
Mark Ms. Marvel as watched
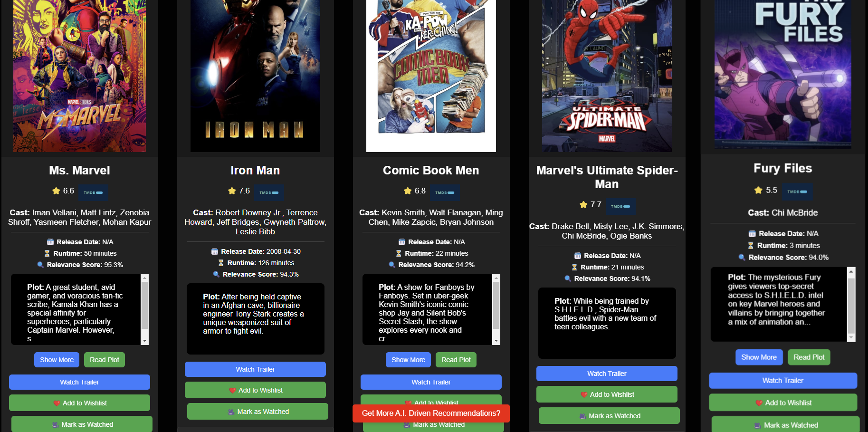(x=82, y=424)
